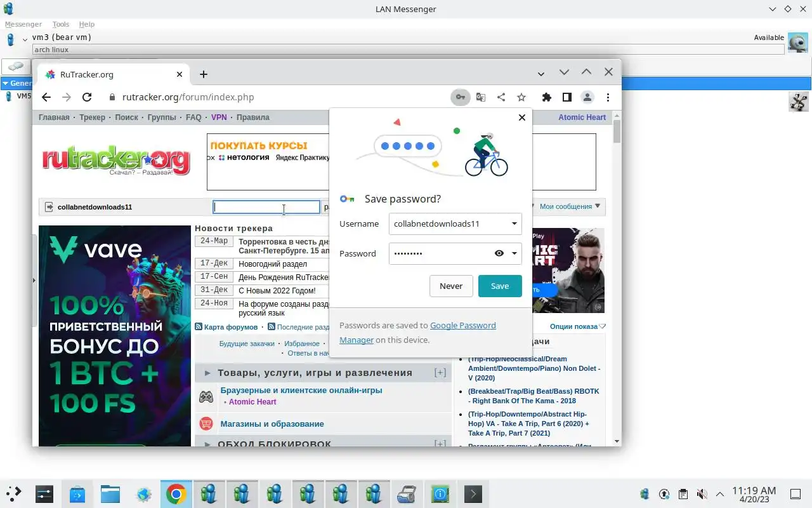812x508 pixels.
Task: Expand the Мои сообщения dropdown
Action: coord(570,206)
